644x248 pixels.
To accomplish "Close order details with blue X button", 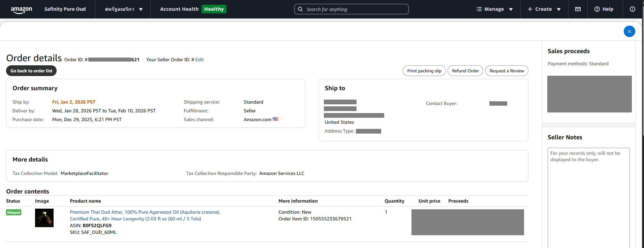I will click(x=629, y=31).
